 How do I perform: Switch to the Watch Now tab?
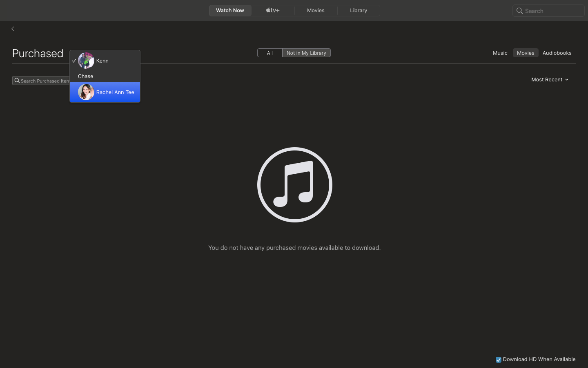[230, 10]
